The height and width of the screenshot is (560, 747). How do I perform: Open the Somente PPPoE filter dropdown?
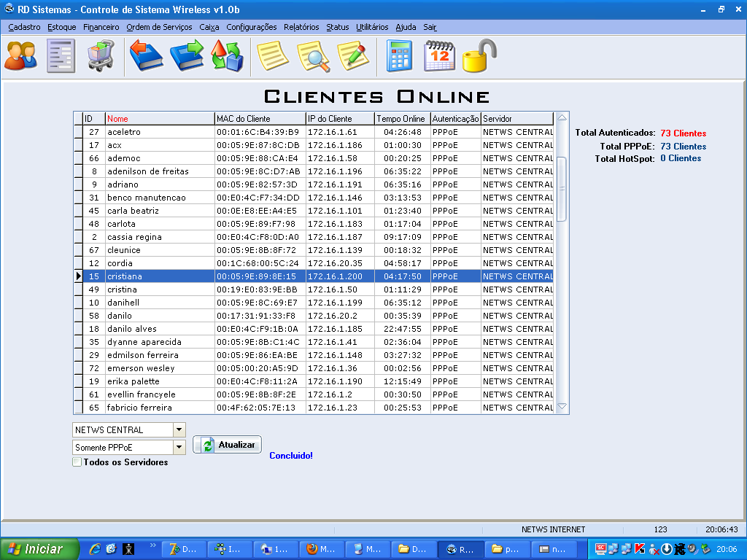(179, 447)
